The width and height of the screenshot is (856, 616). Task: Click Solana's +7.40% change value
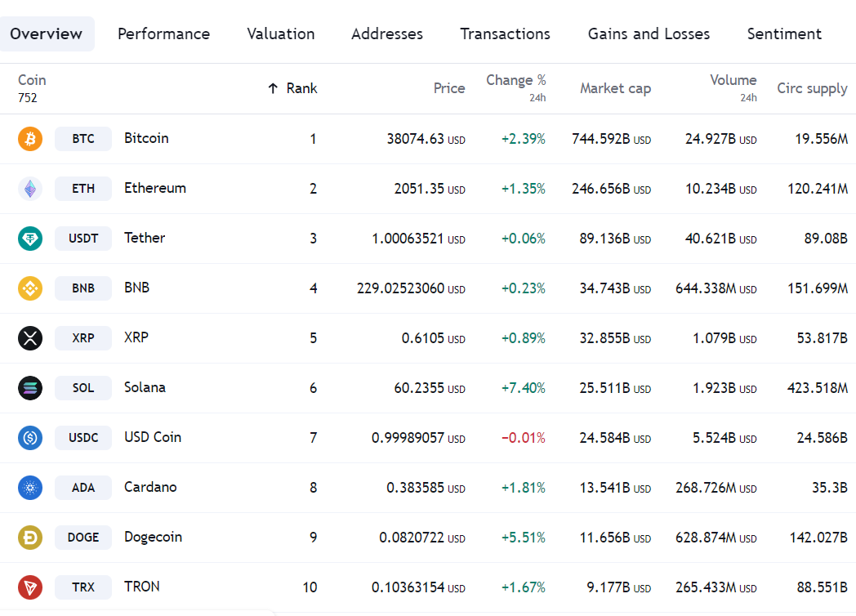[x=524, y=388]
